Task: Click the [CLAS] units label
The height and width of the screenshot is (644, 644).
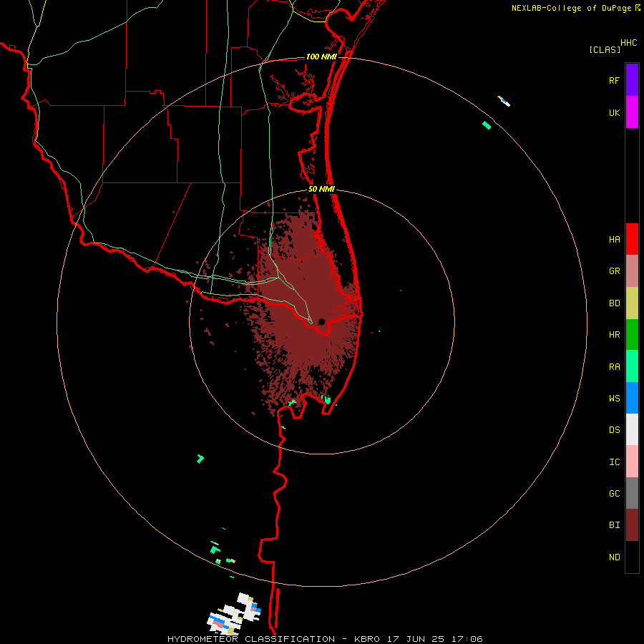Action: 605,49
